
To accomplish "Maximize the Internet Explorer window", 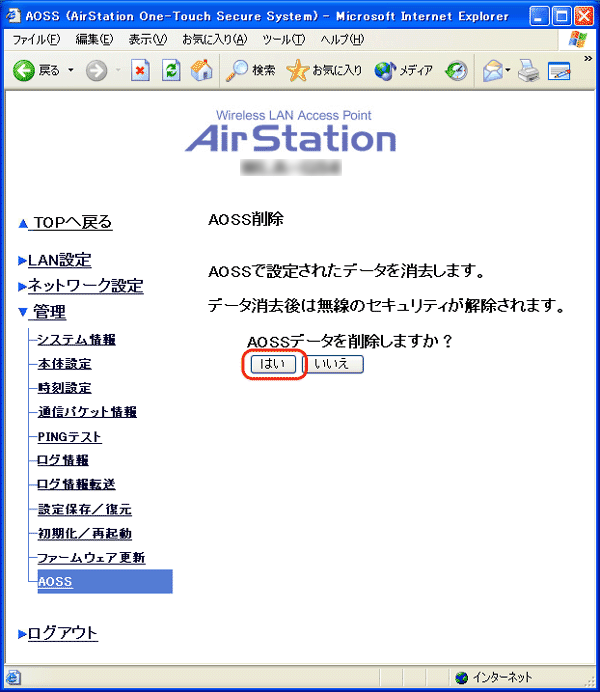I will [562, 16].
